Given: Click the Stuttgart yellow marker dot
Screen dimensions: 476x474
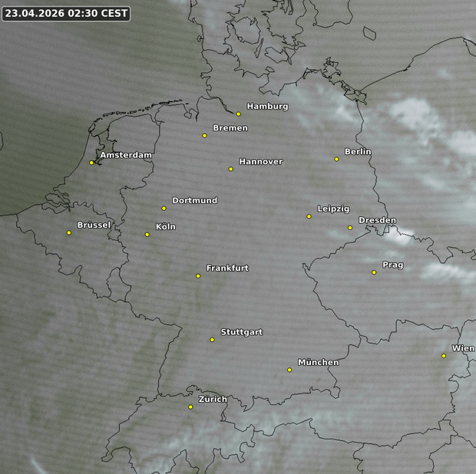Looking at the screenshot, I should pos(213,340).
